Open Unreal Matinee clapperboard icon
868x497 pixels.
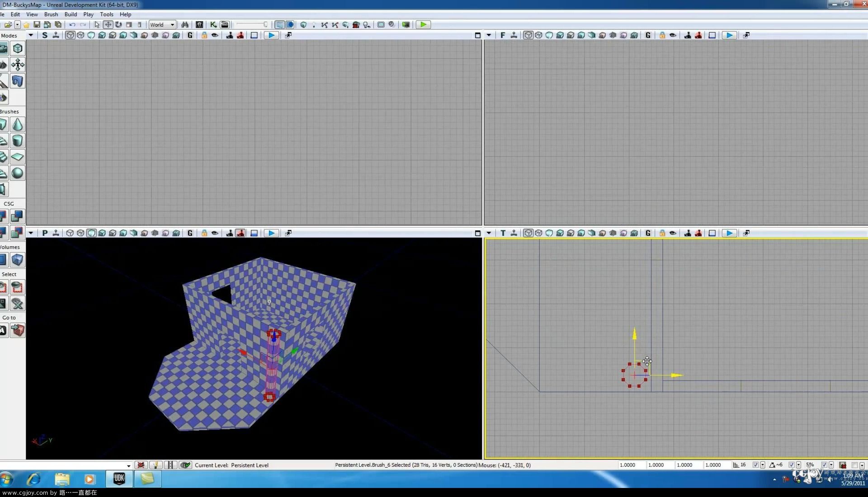click(225, 25)
